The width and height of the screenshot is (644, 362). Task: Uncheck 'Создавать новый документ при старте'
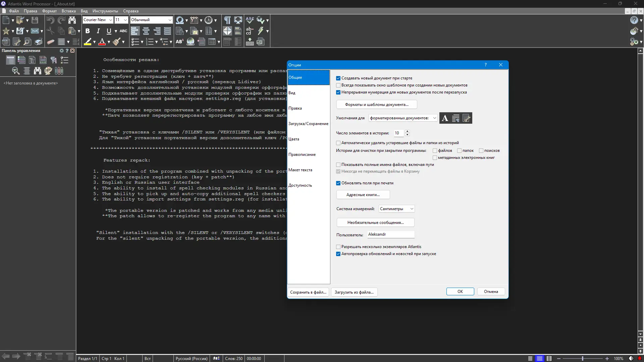tap(338, 78)
